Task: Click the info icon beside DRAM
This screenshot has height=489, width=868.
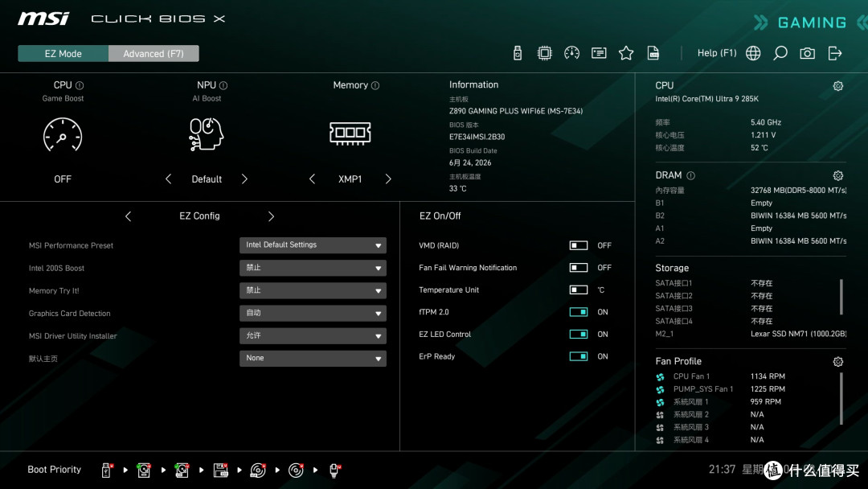Action: coord(691,175)
